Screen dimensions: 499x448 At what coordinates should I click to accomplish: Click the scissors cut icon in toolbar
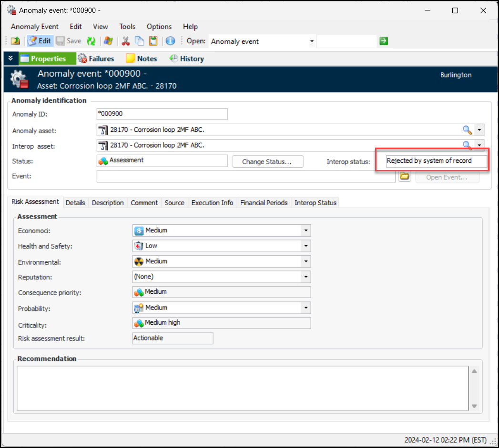tap(126, 41)
